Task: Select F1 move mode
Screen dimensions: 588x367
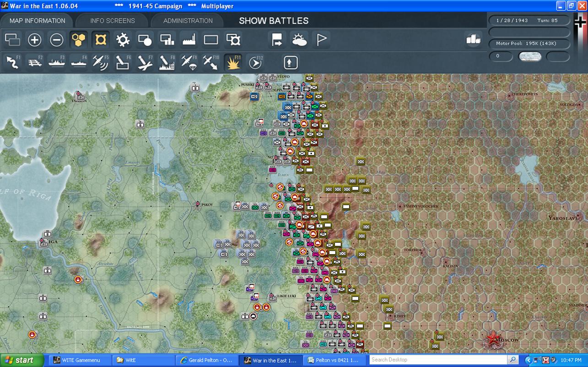Action: [12, 62]
